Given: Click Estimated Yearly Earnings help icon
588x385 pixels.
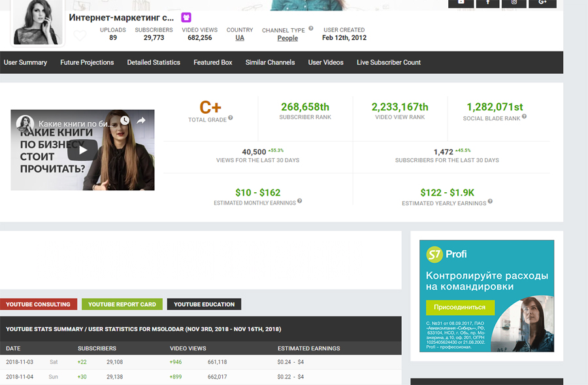Looking at the screenshot, I should (x=490, y=201).
